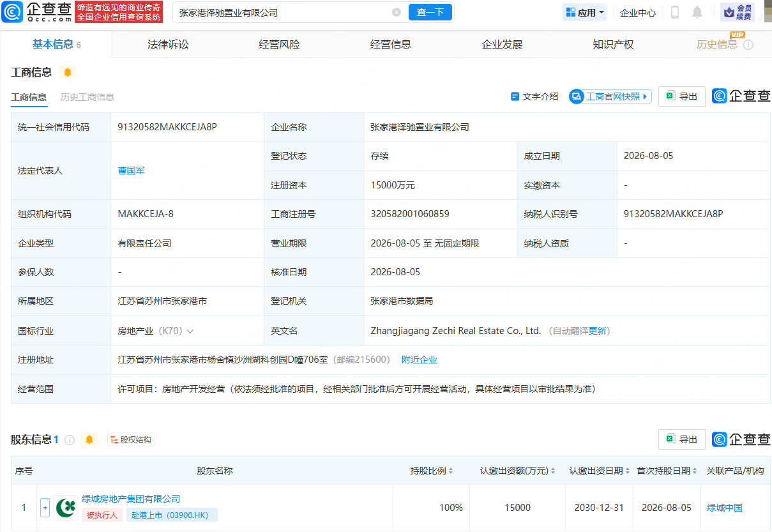Switch to 企业发展 tab
The width and height of the screenshot is (772, 532).
click(502, 44)
